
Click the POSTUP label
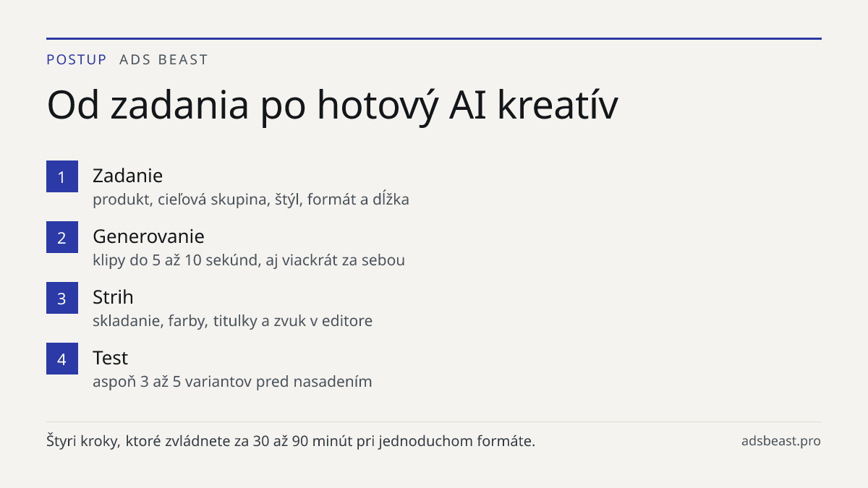click(x=77, y=60)
